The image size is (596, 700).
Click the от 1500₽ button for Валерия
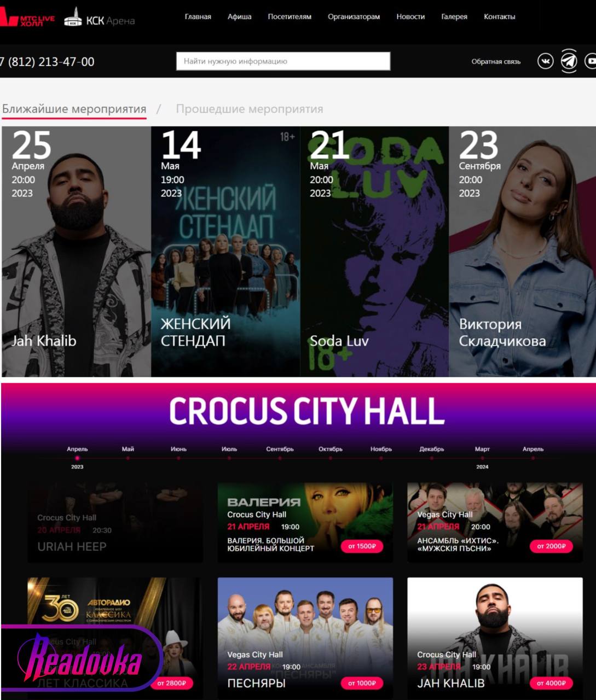click(362, 546)
